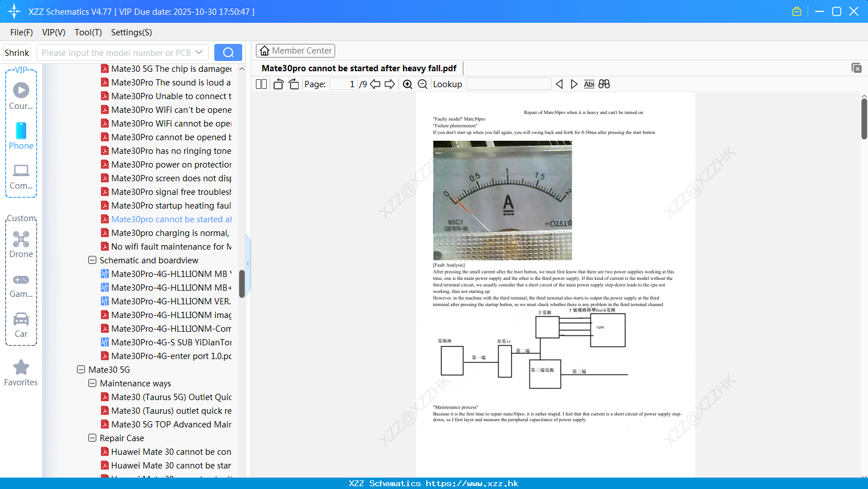Open Mate30Pro Unable to connect PDF
This screenshot has height=489, width=868.
pos(166,96)
